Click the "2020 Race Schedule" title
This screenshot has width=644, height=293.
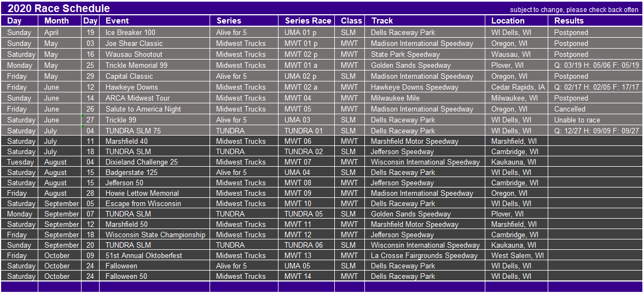(x=59, y=8)
